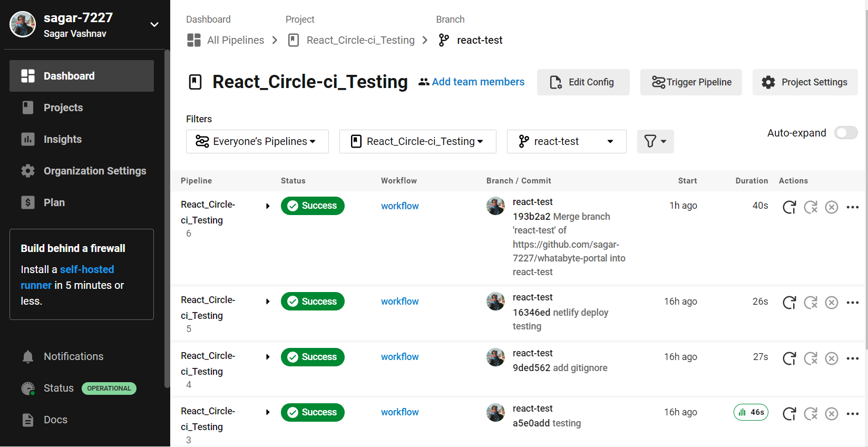
Task: Open the workflow link for pipeline 3
Action: [x=399, y=412]
